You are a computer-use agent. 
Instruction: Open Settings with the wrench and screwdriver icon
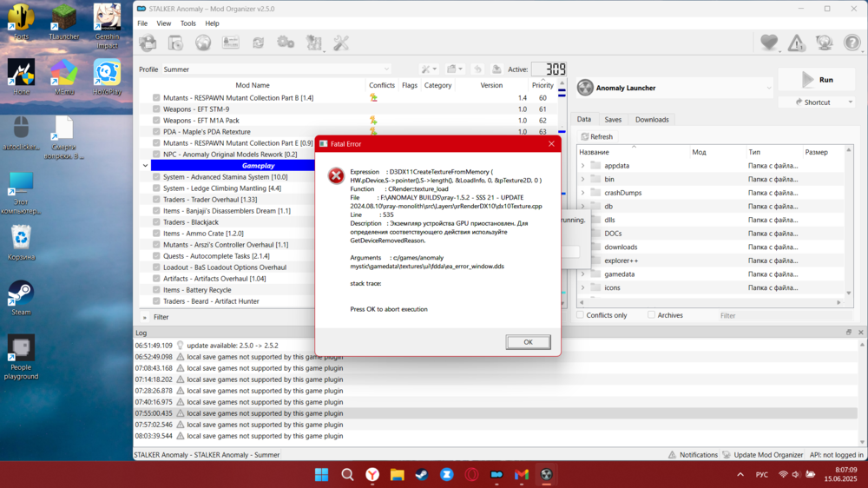(x=340, y=43)
